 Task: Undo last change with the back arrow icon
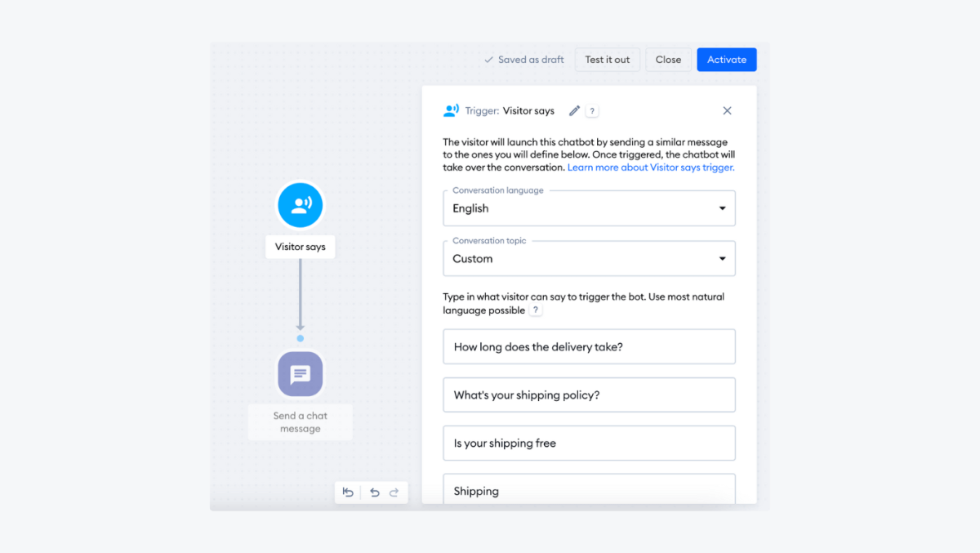374,492
